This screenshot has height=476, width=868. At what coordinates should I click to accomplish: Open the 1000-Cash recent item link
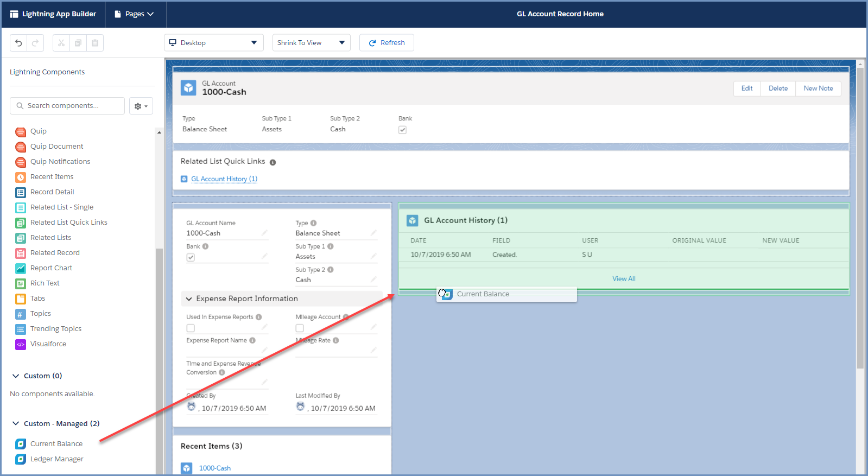coord(215,468)
